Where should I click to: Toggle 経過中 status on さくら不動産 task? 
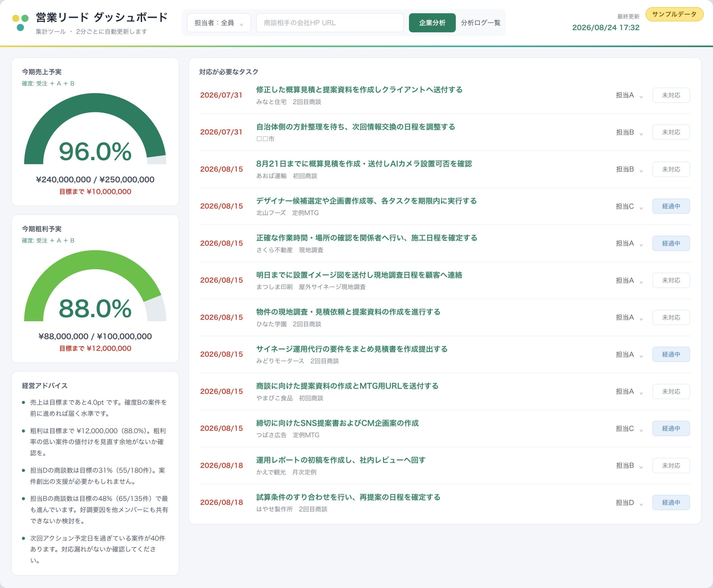point(671,243)
